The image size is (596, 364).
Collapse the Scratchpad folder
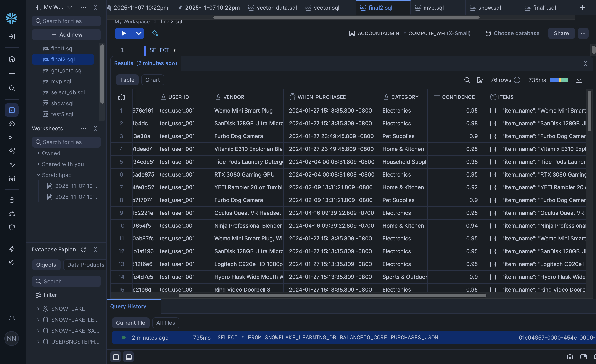(x=38, y=175)
